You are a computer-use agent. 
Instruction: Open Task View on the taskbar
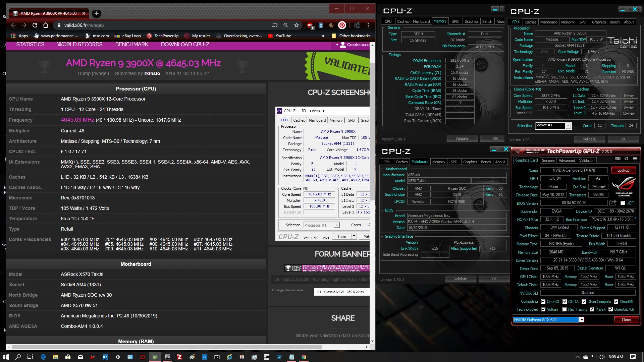tap(30, 357)
